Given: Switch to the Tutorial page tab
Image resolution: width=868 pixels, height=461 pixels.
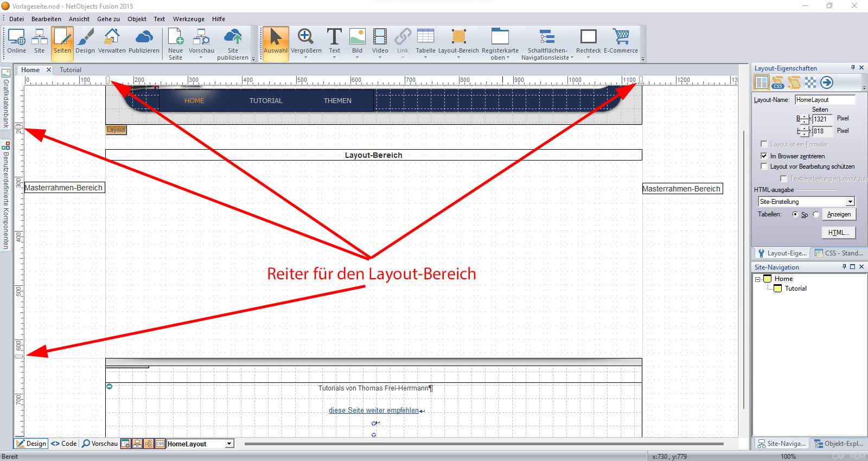Looking at the screenshot, I should (71, 70).
